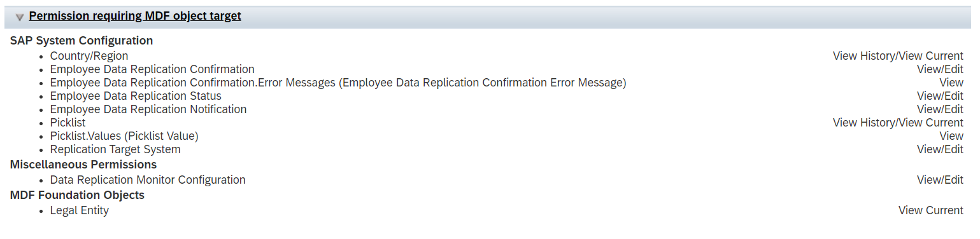The height and width of the screenshot is (239, 980).
Task: Click the Miscellaneous Permissions heading
Action: [83, 165]
